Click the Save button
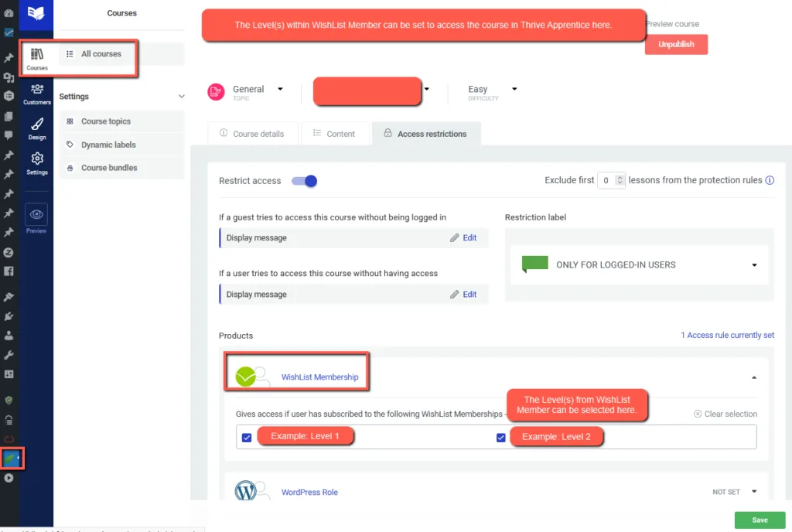This screenshot has width=792, height=532. pyautogui.click(x=760, y=520)
